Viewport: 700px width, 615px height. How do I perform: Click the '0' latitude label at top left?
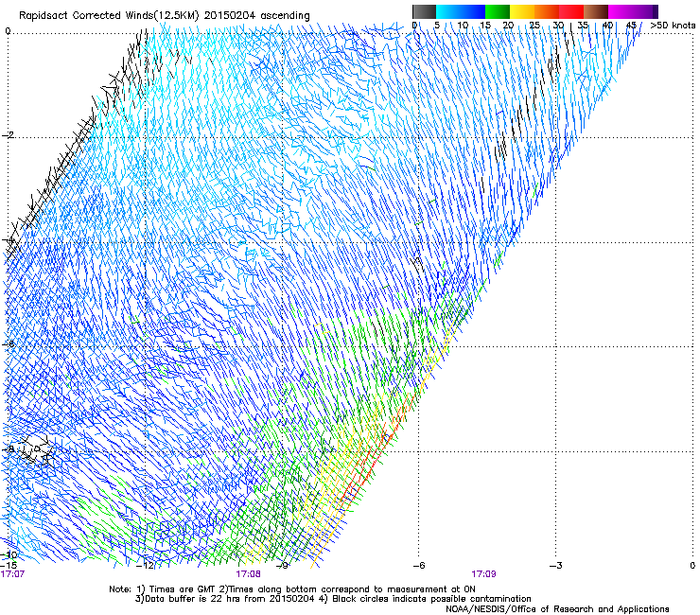tap(8, 31)
